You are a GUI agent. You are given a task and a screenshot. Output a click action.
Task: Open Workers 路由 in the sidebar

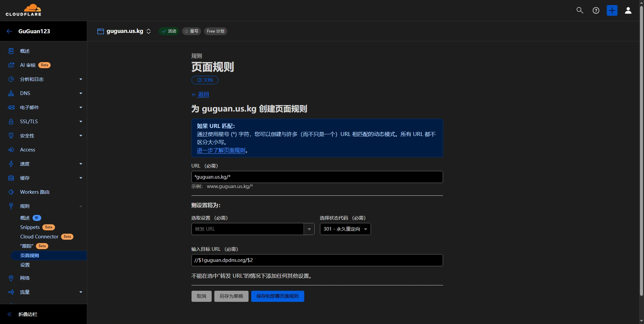coord(35,192)
